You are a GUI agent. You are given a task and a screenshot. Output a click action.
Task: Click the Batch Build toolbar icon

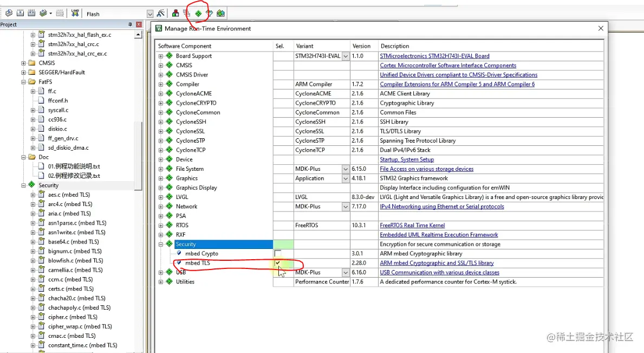coord(43,13)
